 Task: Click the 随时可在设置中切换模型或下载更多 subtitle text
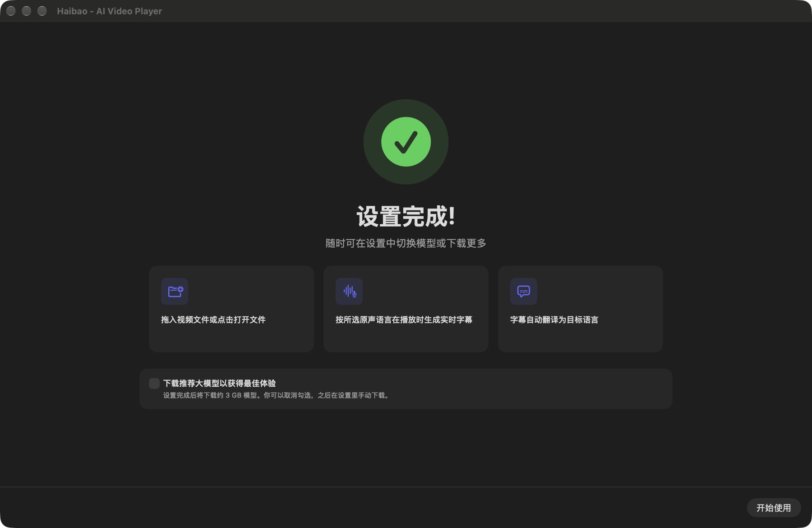[x=406, y=243]
